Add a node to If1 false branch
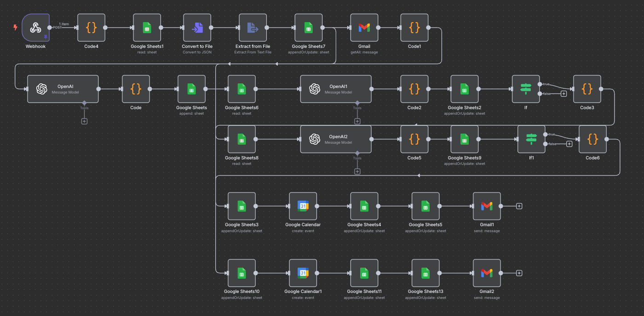This screenshot has height=316, width=644. tap(569, 144)
